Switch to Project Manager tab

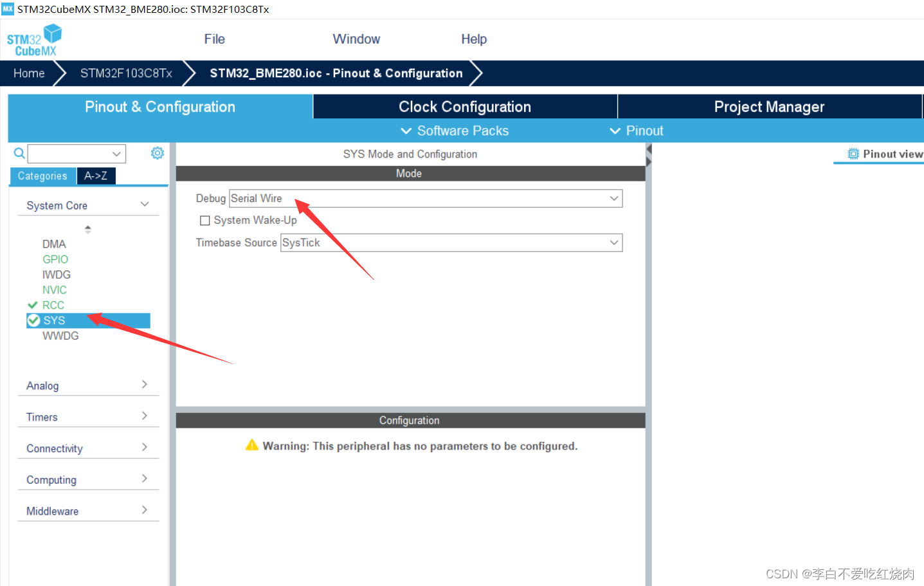tap(769, 107)
